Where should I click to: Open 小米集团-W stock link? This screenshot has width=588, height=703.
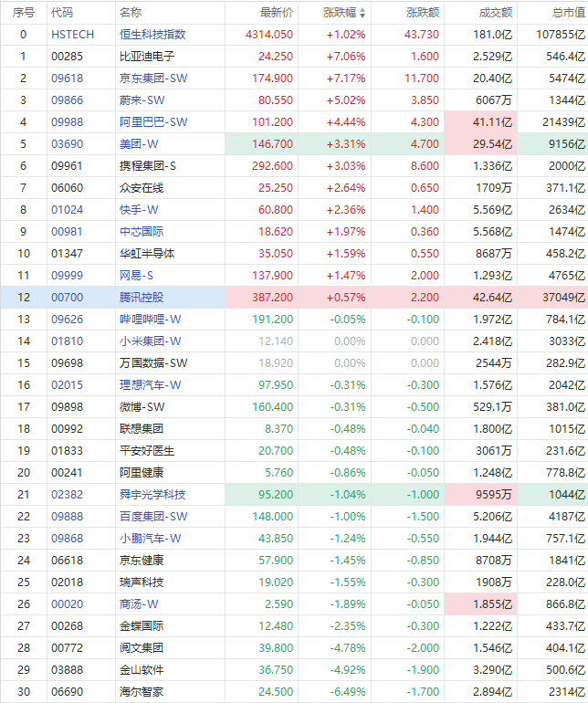[x=151, y=341]
